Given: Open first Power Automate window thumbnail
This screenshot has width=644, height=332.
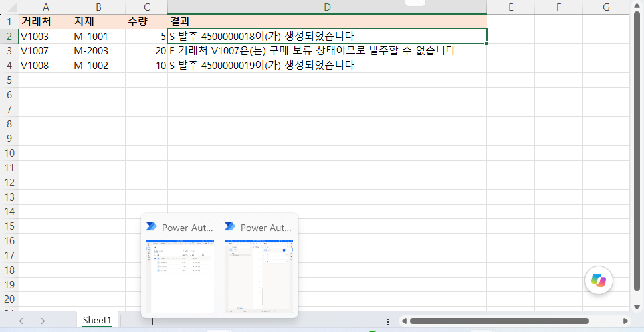Looking at the screenshot, I should pyautogui.click(x=180, y=276).
